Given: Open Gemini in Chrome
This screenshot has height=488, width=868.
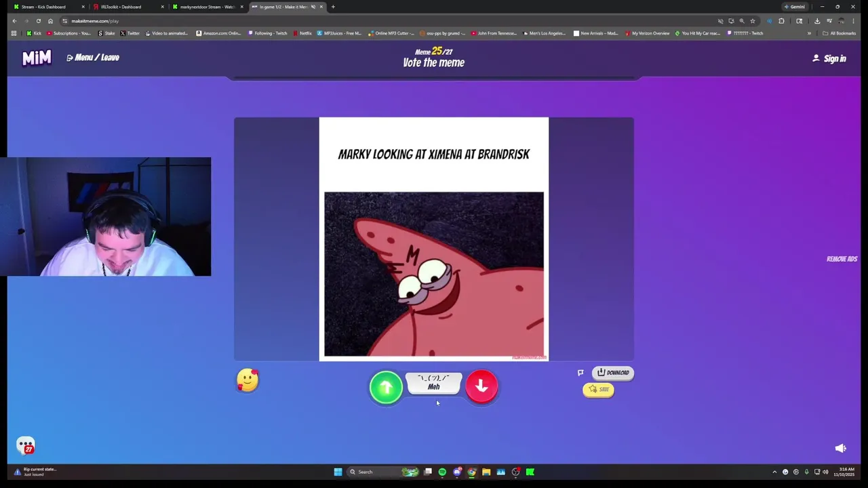Looking at the screenshot, I should tap(794, 7).
